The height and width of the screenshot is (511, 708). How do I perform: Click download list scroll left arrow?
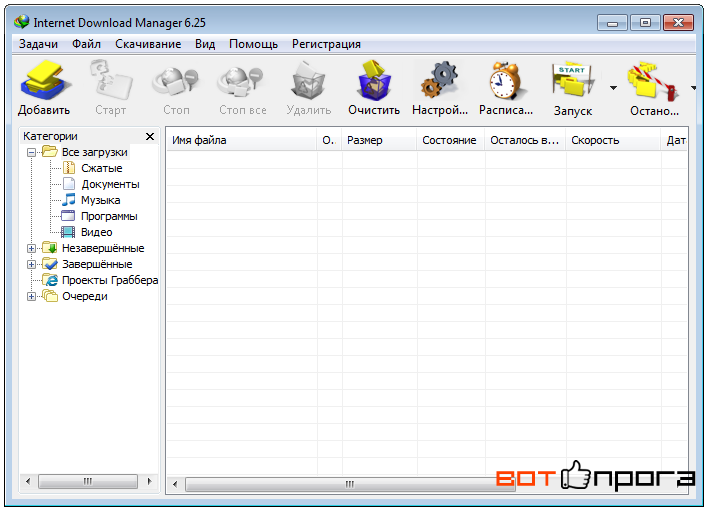coord(175,485)
